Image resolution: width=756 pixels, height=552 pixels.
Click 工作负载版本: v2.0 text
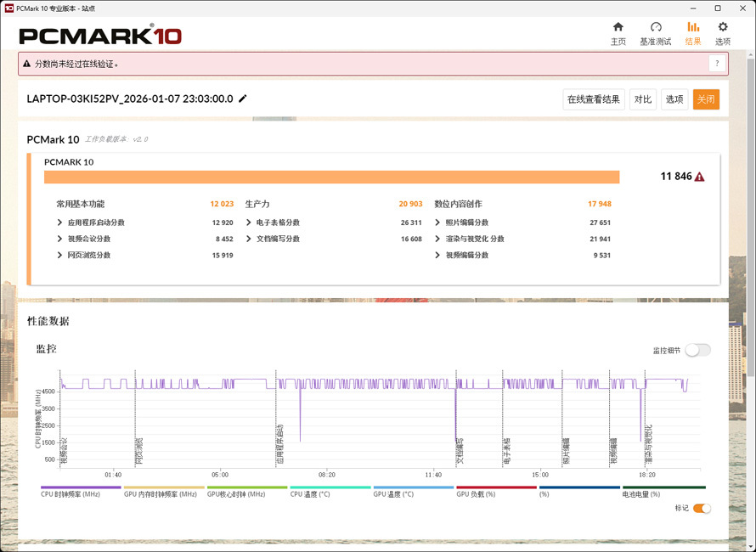pyautogui.click(x=116, y=139)
